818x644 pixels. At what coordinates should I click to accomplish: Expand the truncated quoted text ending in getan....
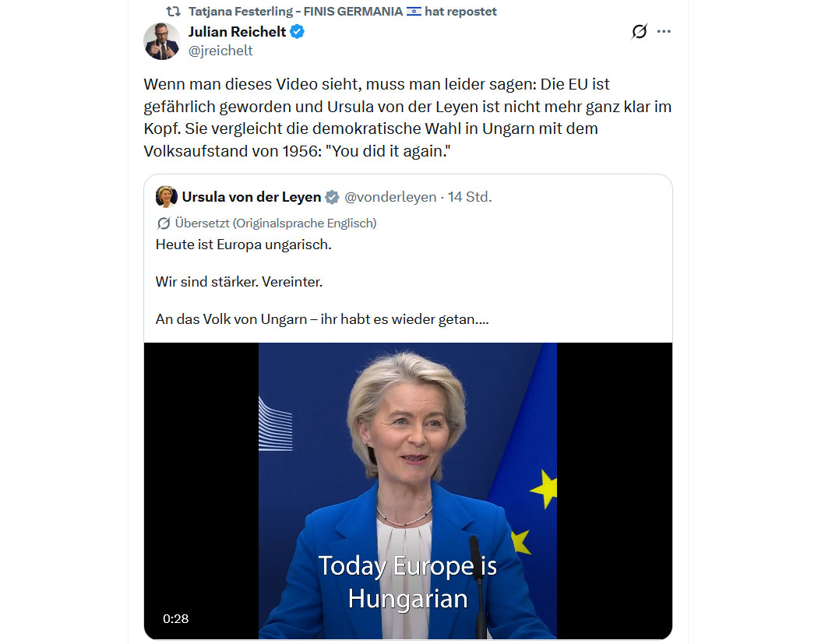pos(322,319)
